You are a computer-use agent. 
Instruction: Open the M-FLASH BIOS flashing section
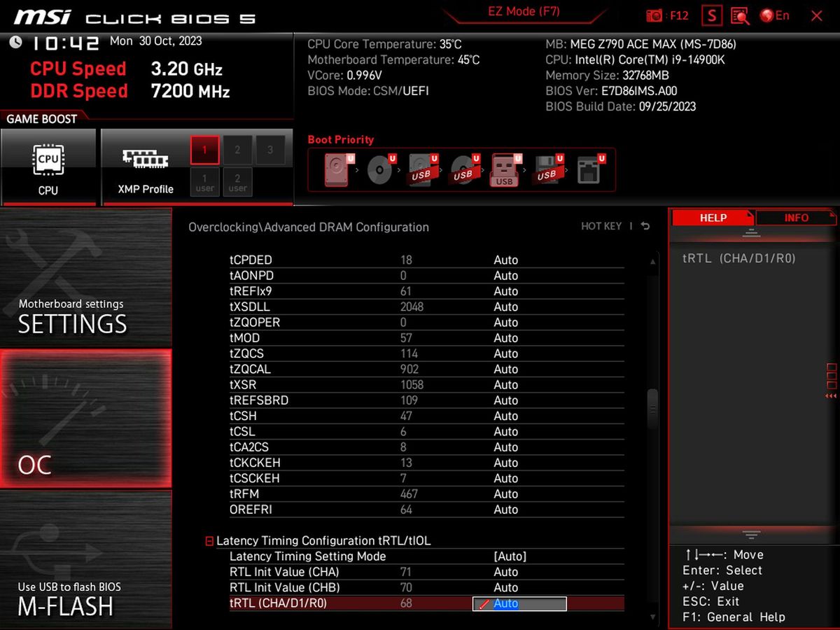[85, 559]
